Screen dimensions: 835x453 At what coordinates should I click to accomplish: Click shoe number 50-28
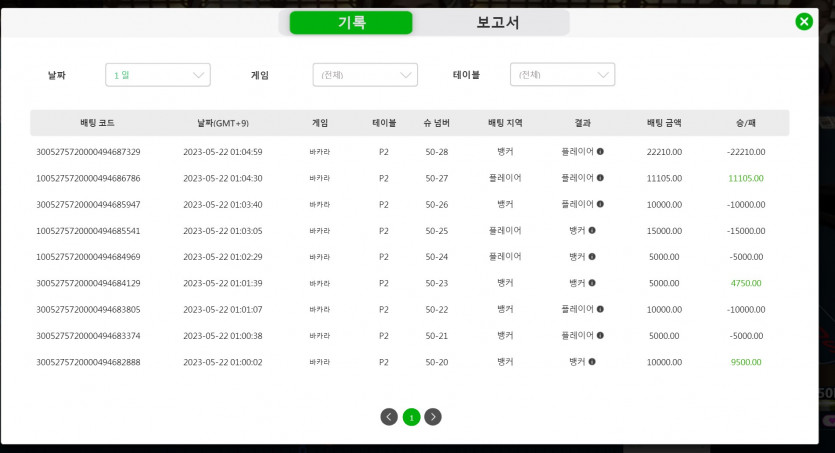pos(437,152)
